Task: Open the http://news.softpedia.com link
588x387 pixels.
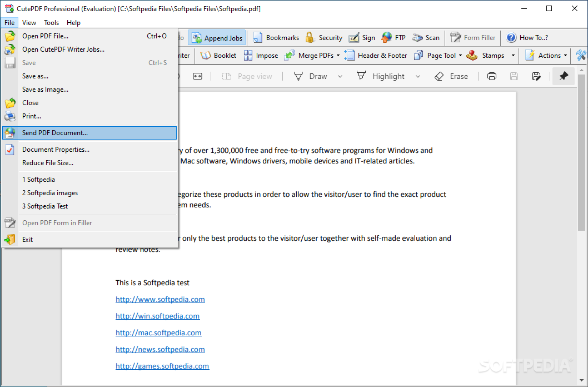Action: (160, 349)
